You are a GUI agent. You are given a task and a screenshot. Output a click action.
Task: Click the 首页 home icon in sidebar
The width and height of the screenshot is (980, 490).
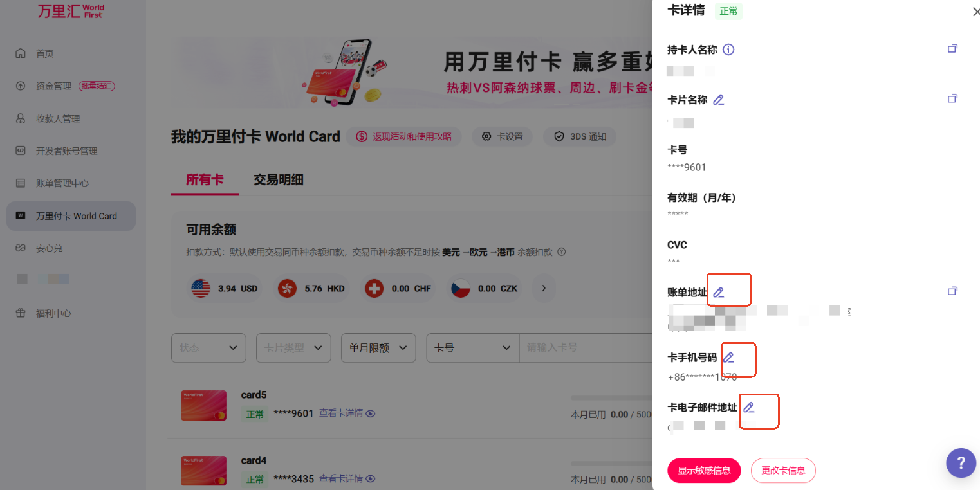pos(21,53)
